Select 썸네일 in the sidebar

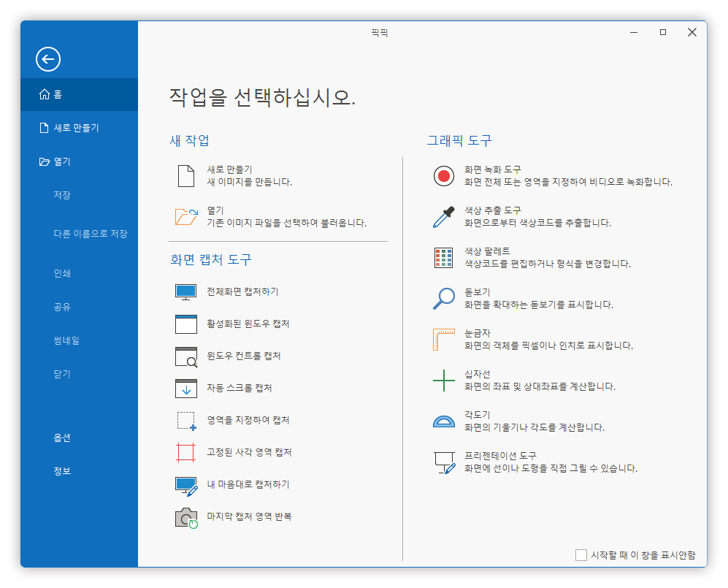point(66,340)
